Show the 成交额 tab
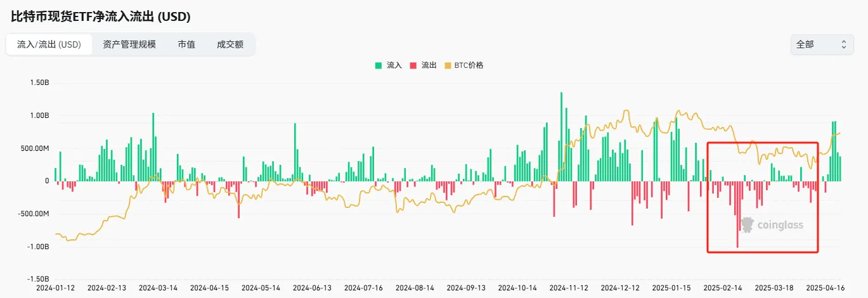This screenshot has width=868, height=298. (230, 44)
